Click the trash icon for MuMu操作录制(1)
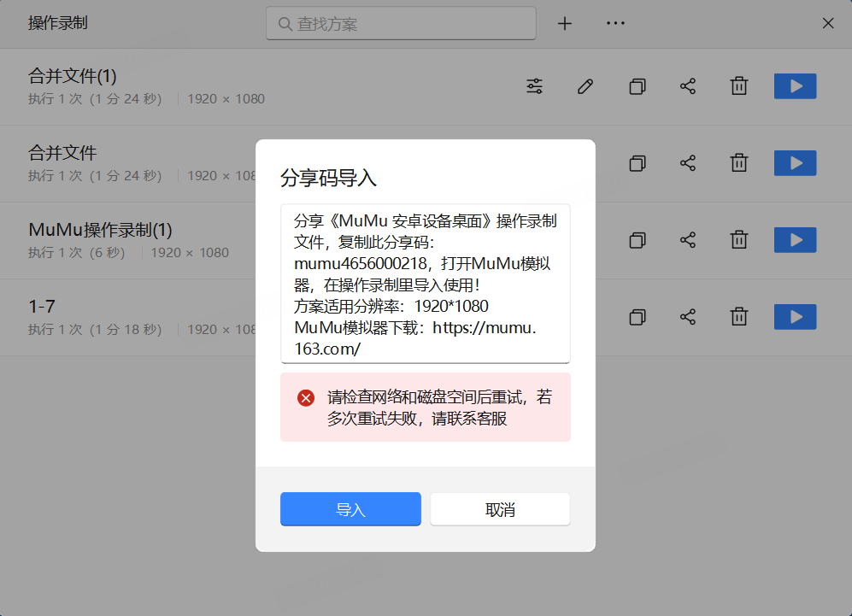Screen dimensions: 852x616 coord(739,240)
